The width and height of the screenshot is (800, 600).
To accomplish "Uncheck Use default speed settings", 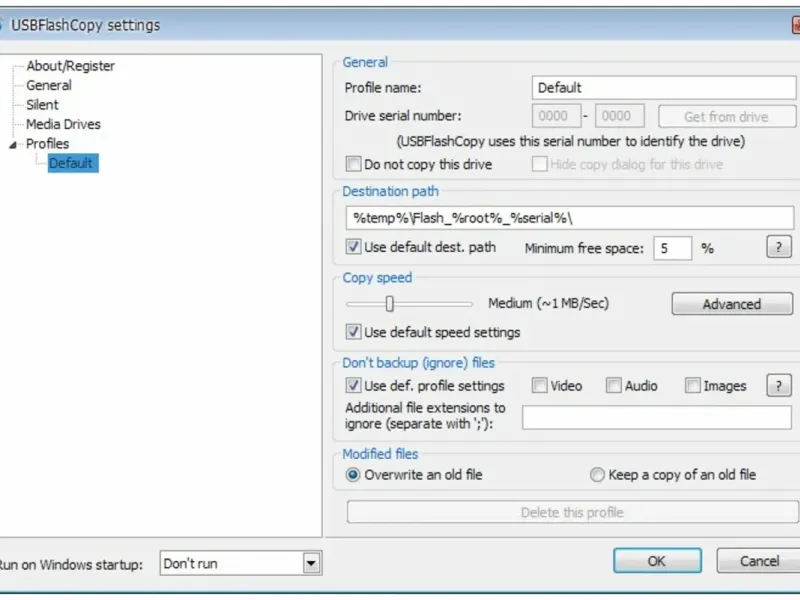I will tap(353, 332).
